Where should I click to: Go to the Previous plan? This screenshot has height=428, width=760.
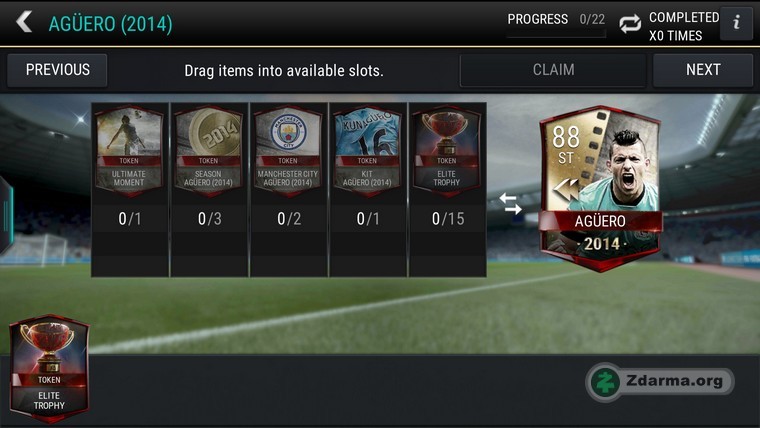tap(57, 70)
